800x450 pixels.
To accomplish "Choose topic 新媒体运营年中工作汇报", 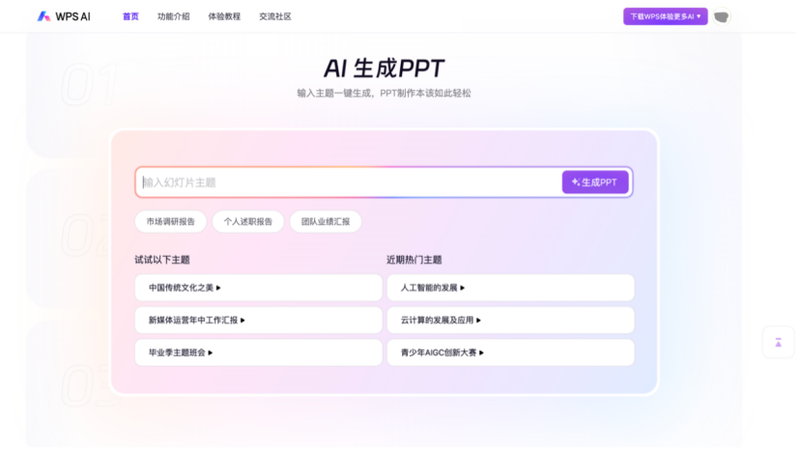I will click(x=258, y=320).
